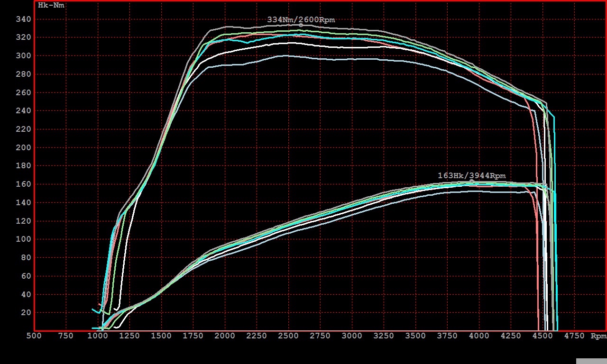Click the 280 value on the vertical axis

click(23, 74)
